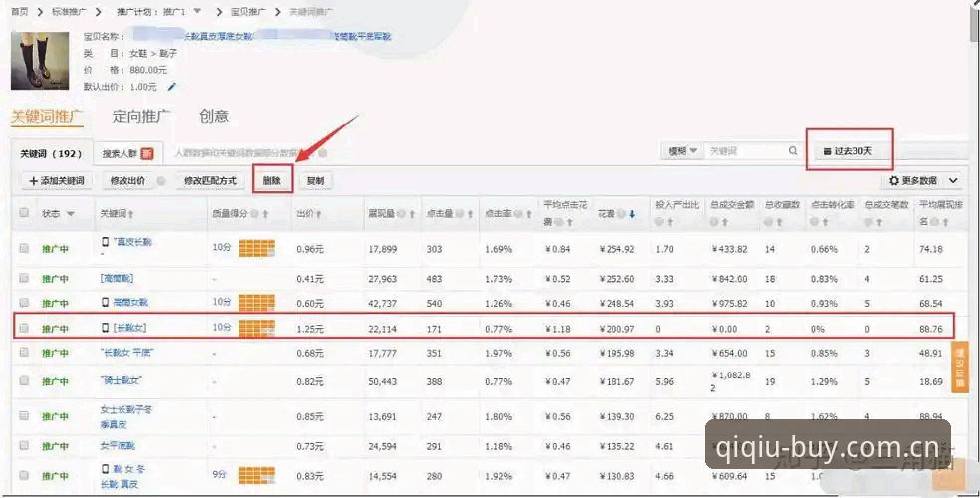Screen dimensions: 980x498
Task: Open the 骑士靴女 keyword link
Action: tap(122, 380)
